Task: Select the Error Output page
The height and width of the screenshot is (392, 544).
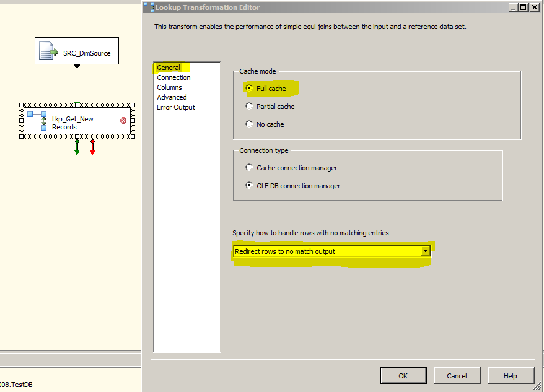Action: click(175, 107)
